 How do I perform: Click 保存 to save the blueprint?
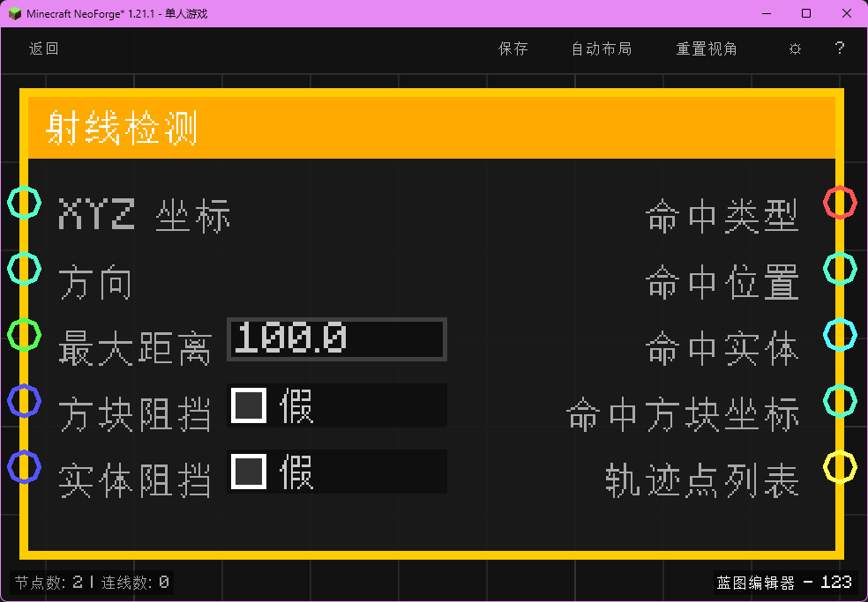pos(513,49)
